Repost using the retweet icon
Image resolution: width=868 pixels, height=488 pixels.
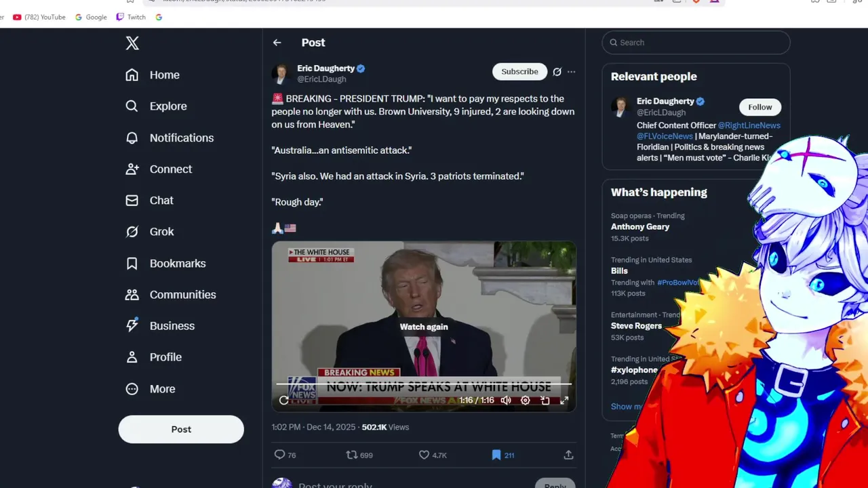tap(351, 455)
